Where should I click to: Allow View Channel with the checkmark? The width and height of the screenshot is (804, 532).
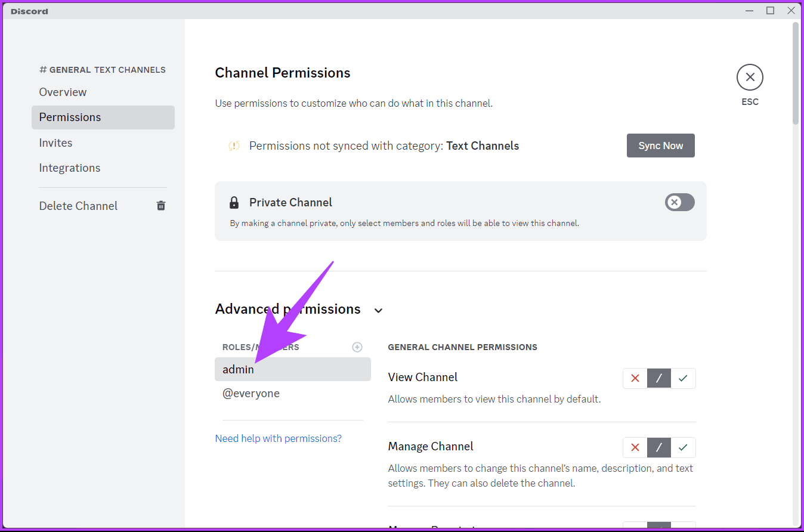point(683,378)
